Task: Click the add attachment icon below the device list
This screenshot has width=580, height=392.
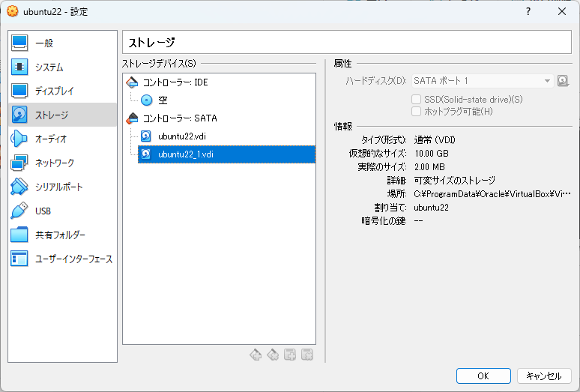Action: [290, 355]
